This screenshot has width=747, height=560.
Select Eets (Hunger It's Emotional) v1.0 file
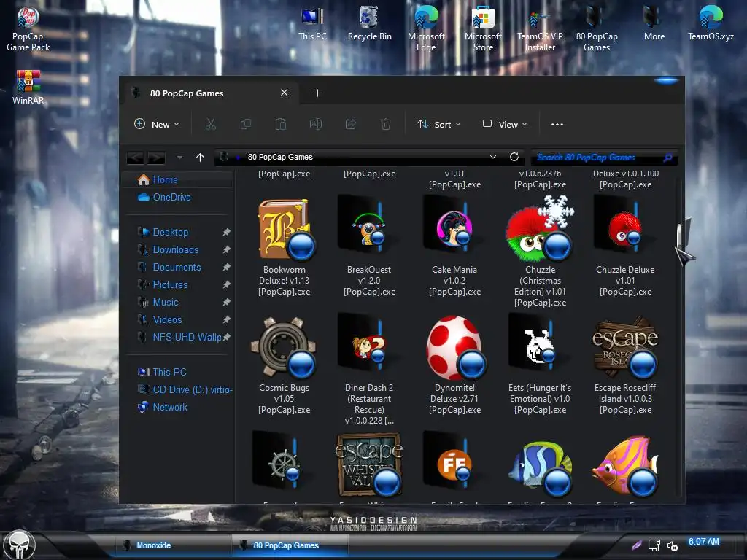click(540, 365)
